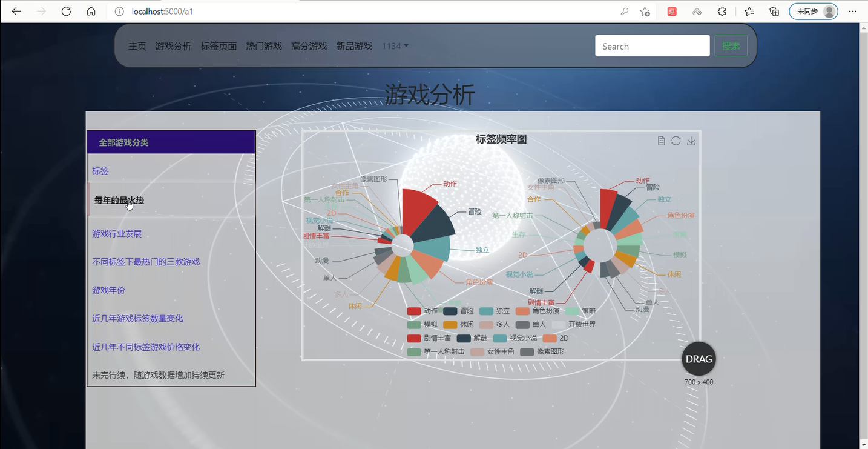The height and width of the screenshot is (449, 868).
Task: Open the 未同步 profile menu
Action: [x=813, y=12]
